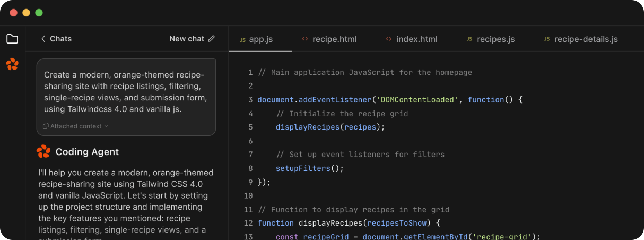
Task: Click the 'DOMContentLoaded' string on line 3
Action: (x=416, y=100)
